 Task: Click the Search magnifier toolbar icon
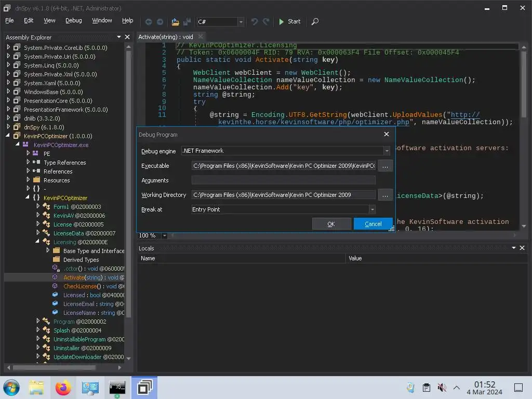pyautogui.click(x=315, y=22)
